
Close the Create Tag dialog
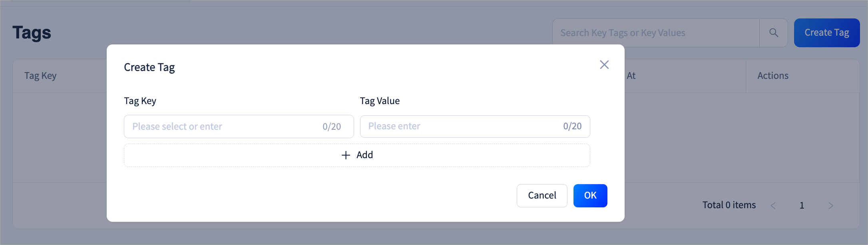point(604,65)
